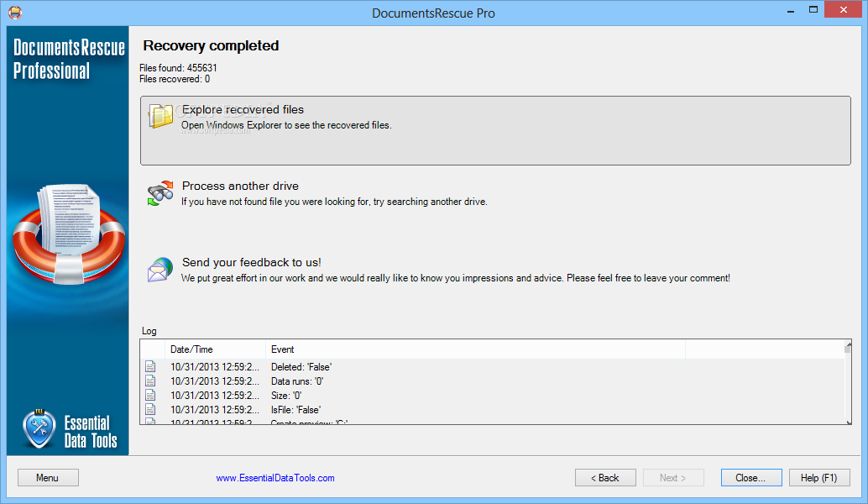The height and width of the screenshot is (504, 868).
Task: Sort log by Date/Time column header
Action: click(216, 349)
